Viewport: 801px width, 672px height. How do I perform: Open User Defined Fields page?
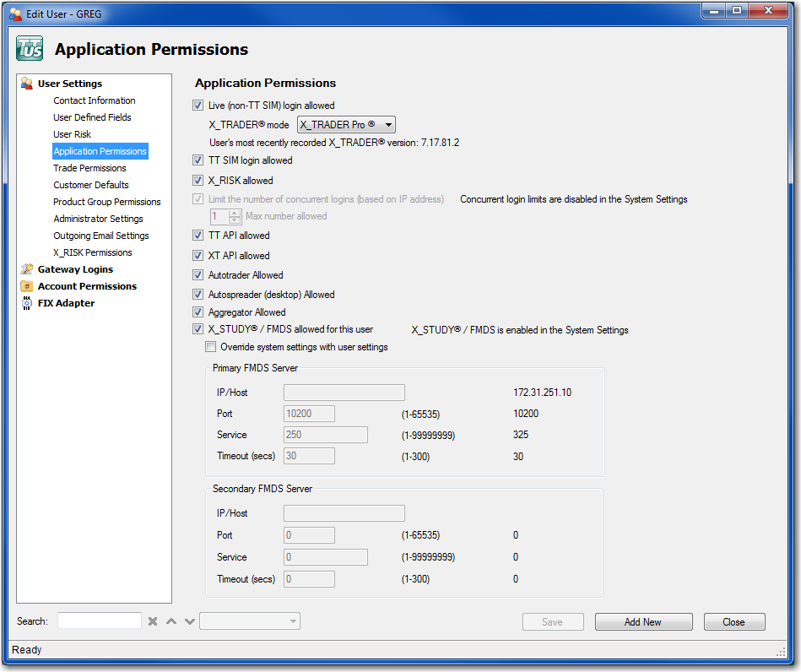tap(93, 117)
